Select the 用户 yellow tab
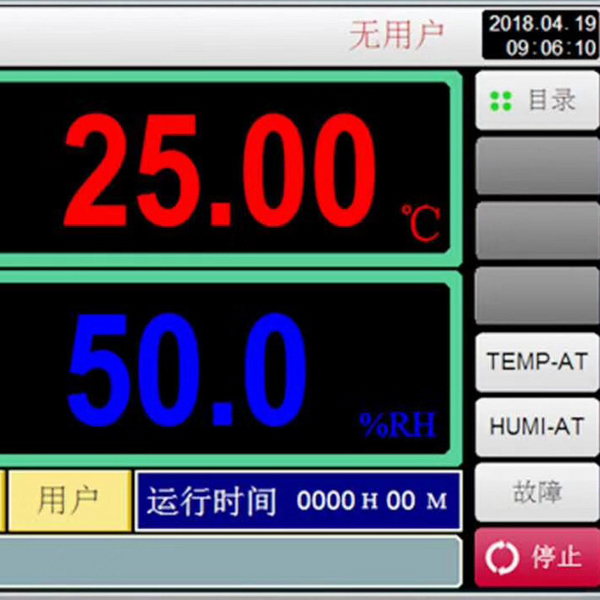This screenshot has height=600, width=600. (69, 500)
